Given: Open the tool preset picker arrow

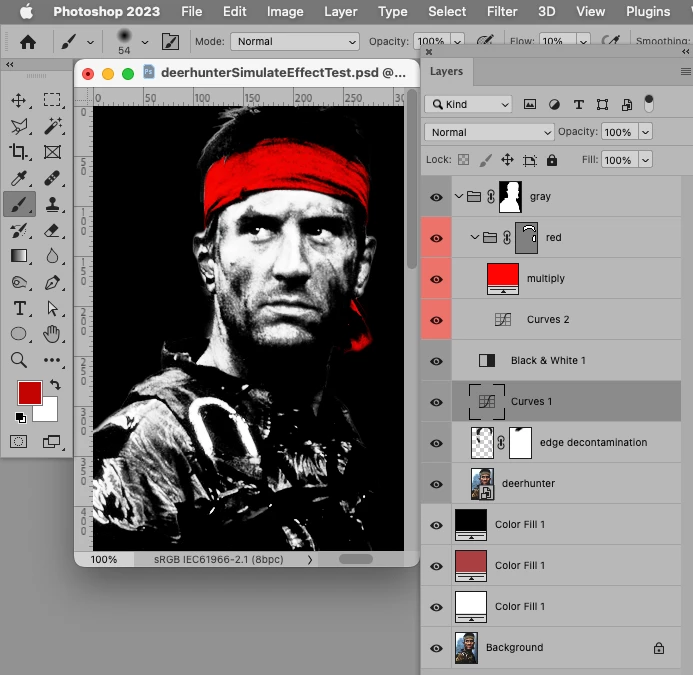Looking at the screenshot, I should [90, 42].
